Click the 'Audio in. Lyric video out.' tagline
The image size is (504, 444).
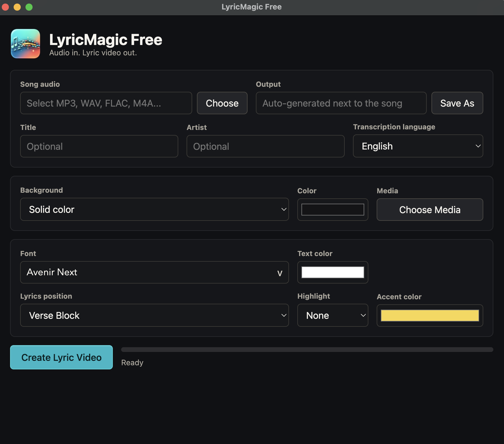click(x=93, y=53)
